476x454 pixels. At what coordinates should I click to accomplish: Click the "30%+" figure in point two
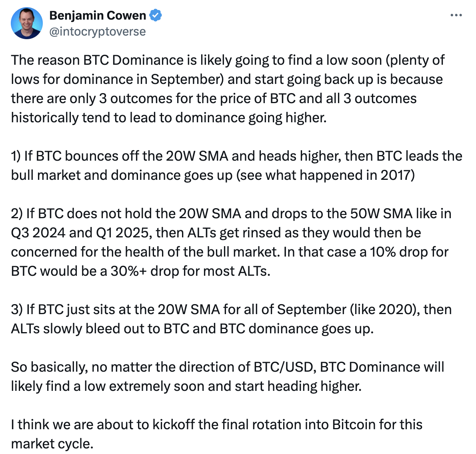click(x=129, y=271)
